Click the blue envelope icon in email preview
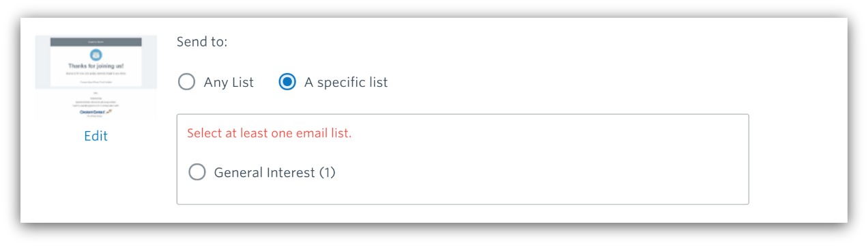The height and width of the screenshot is (246, 868). [96, 54]
